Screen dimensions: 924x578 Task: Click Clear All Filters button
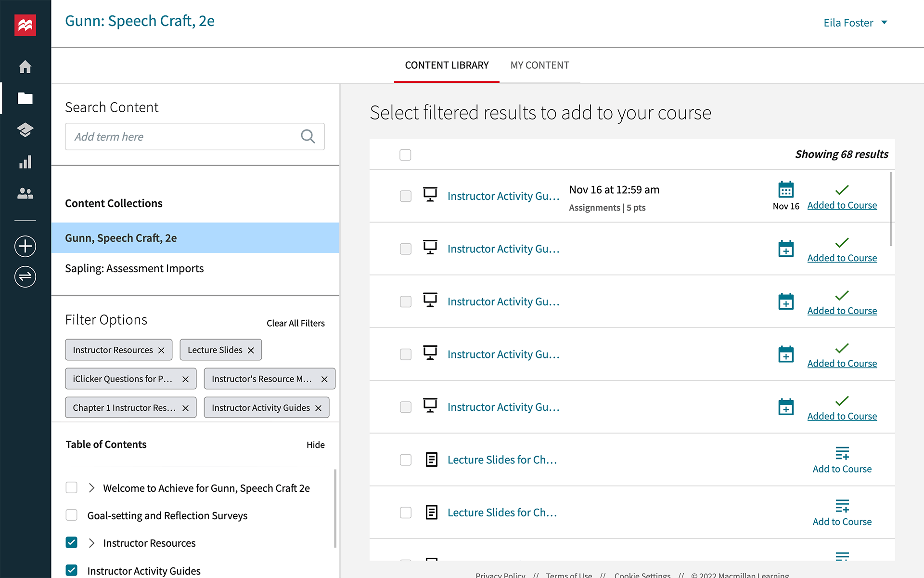[x=295, y=323]
